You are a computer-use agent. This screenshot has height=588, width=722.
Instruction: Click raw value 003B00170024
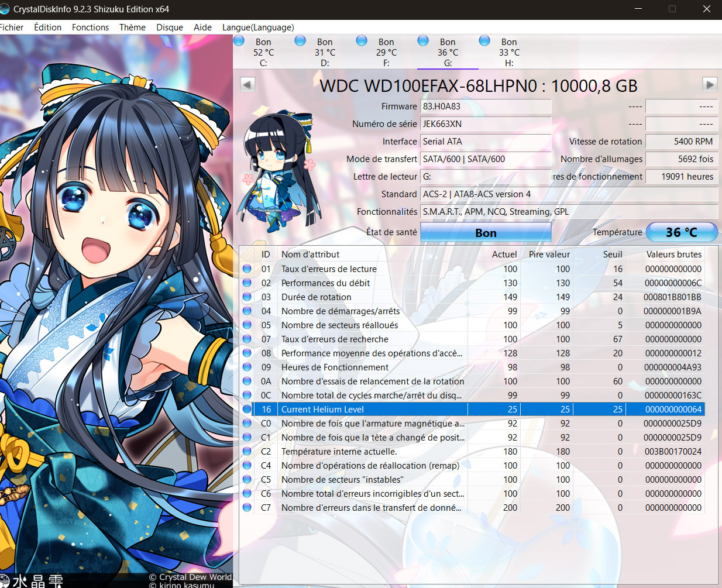pyautogui.click(x=673, y=451)
